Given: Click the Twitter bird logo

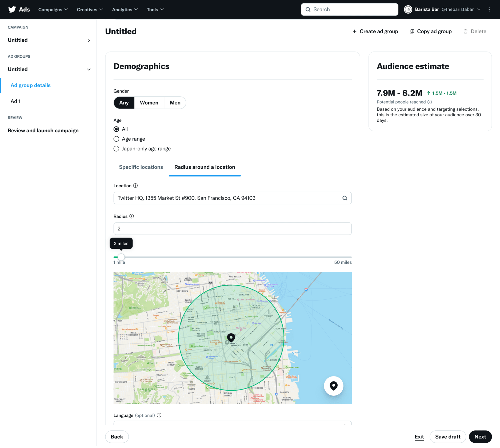Looking at the screenshot, I should click(x=12, y=9).
